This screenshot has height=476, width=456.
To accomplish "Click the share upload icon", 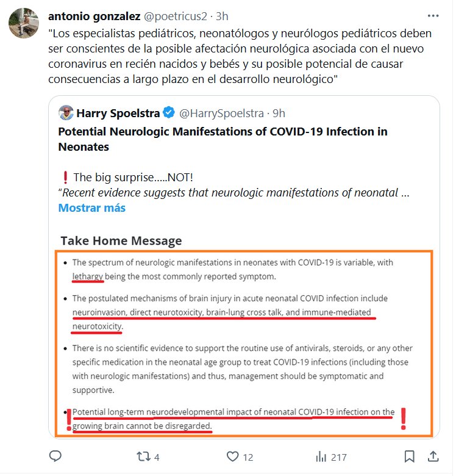I will (x=433, y=456).
